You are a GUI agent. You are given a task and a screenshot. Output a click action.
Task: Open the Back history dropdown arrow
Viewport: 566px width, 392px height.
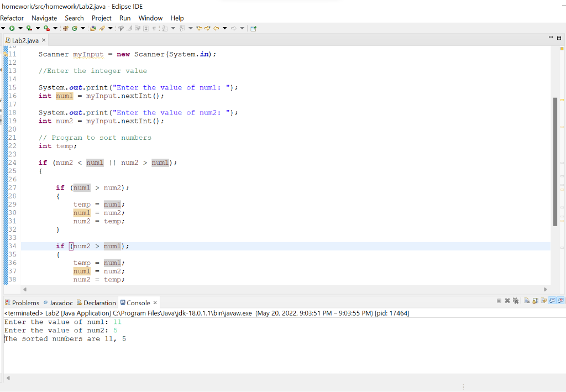click(x=224, y=28)
